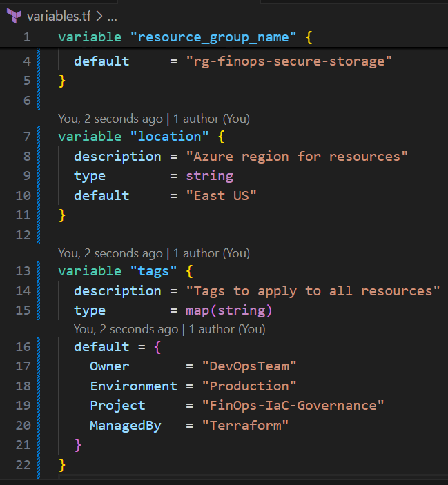Select line number 13 in the gutter

coord(22,271)
